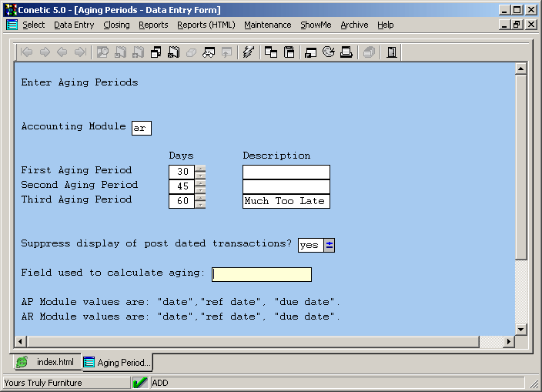This screenshot has height=392, width=542.
Task: Click the vertical scrollbar down arrow
Action: (x=520, y=329)
